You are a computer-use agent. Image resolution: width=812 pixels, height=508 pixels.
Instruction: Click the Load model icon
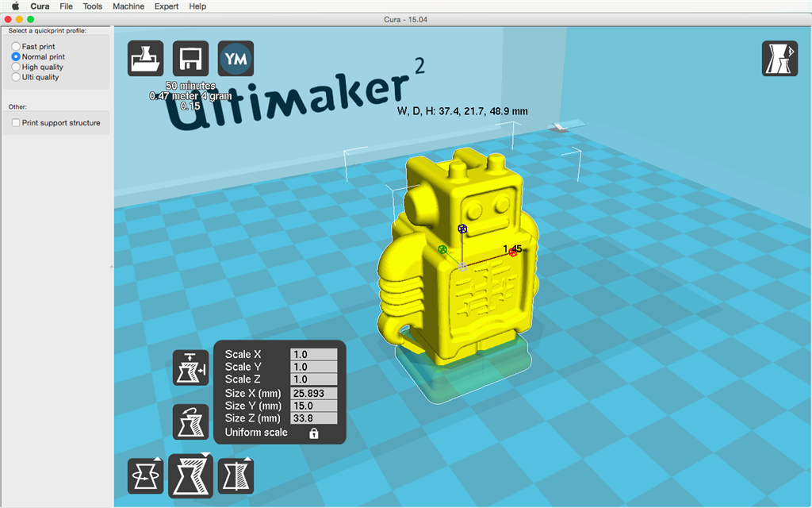[x=146, y=59]
